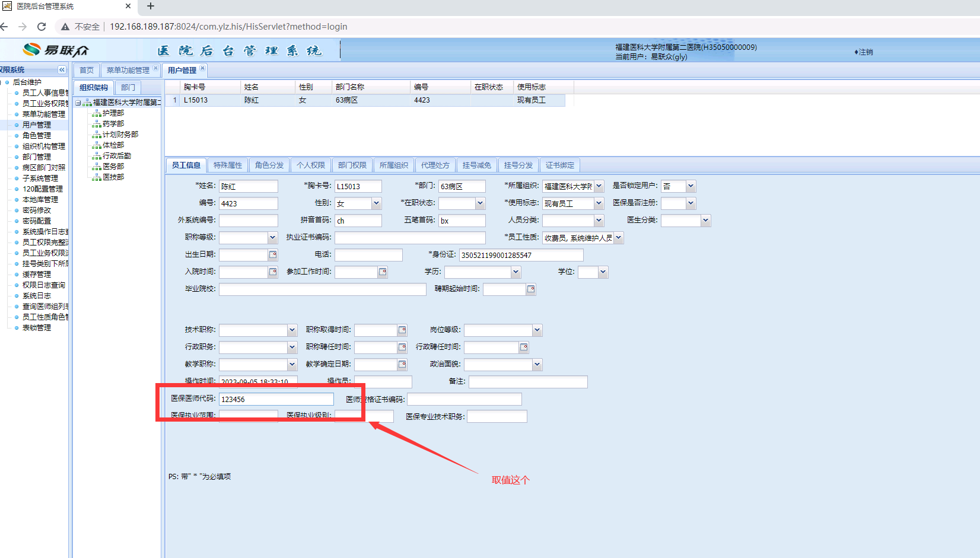Open the 入院时间 calendar picker
Viewport: 980px width, 558px height.
[x=273, y=272]
